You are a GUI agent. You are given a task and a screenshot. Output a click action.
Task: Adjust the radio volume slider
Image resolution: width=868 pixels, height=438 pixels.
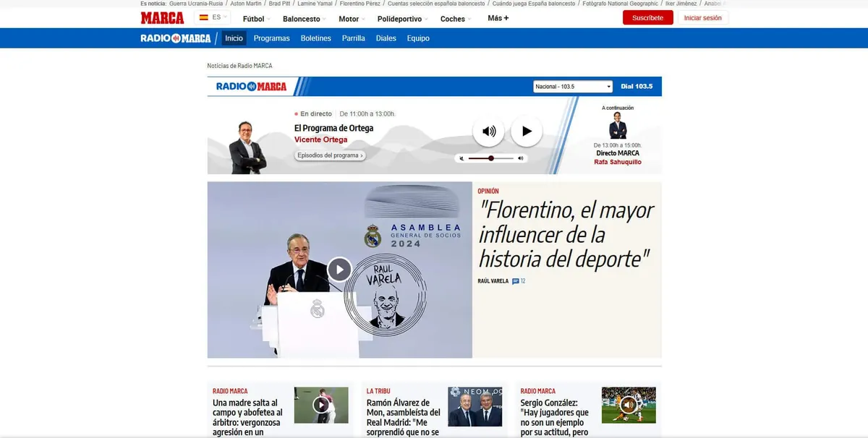491,158
